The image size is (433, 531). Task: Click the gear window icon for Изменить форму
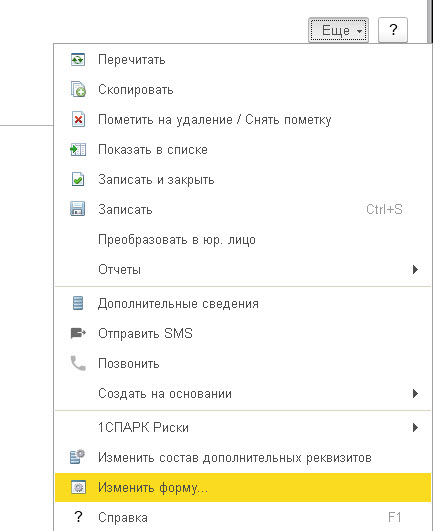coord(78,487)
